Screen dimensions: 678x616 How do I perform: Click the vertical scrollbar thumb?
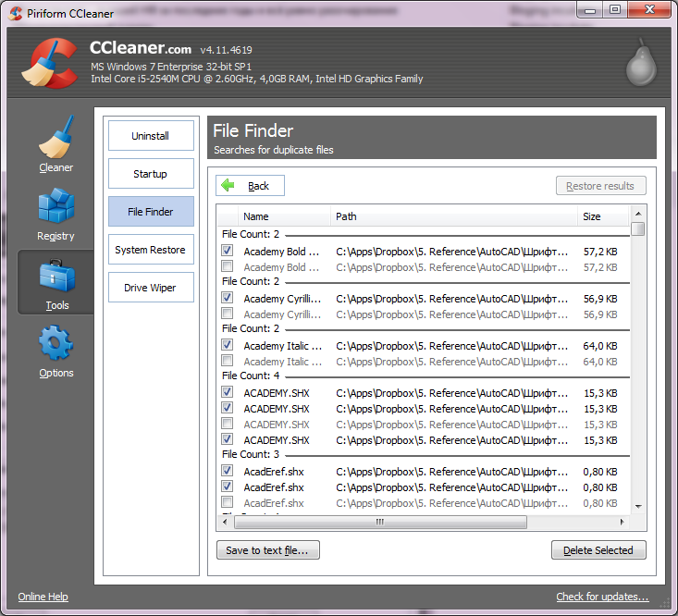pyautogui.click(x=638, y=228)
